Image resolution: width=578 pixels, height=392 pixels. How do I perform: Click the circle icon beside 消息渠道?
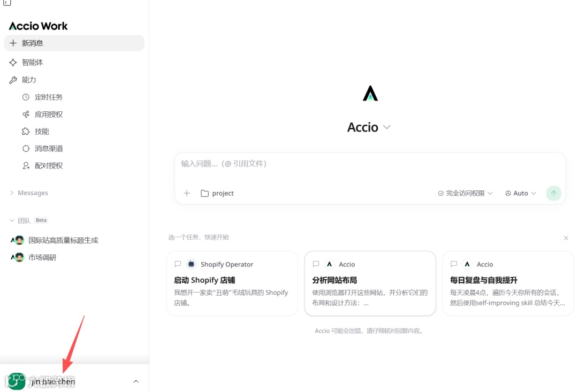[26, 149]
